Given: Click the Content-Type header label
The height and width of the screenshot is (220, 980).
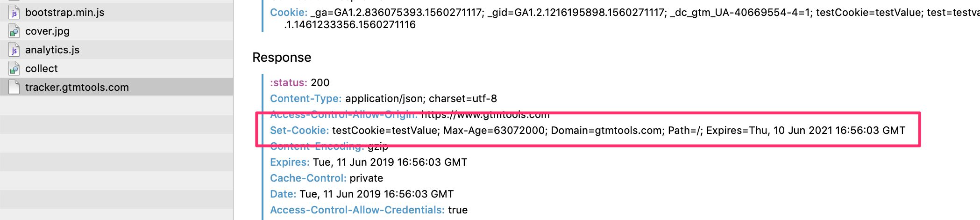Looking at the screenshot, I should coord(306,99).
